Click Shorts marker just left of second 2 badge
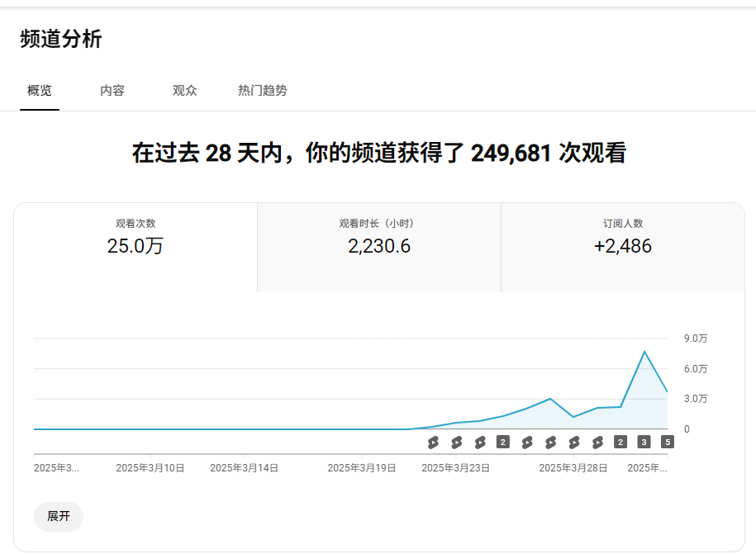The height and width of the screenshot is (554, 756). click(x=597, y=443)
